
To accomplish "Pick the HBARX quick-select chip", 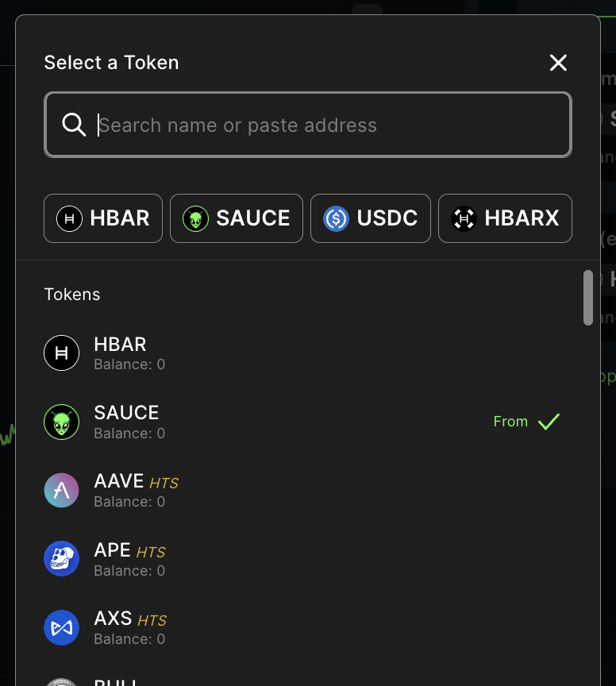I will (x=505, y=218).
